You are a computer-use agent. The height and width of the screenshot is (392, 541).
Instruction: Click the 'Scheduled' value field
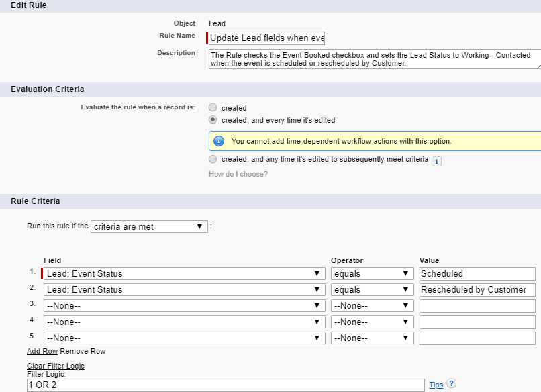pos(477,274)
